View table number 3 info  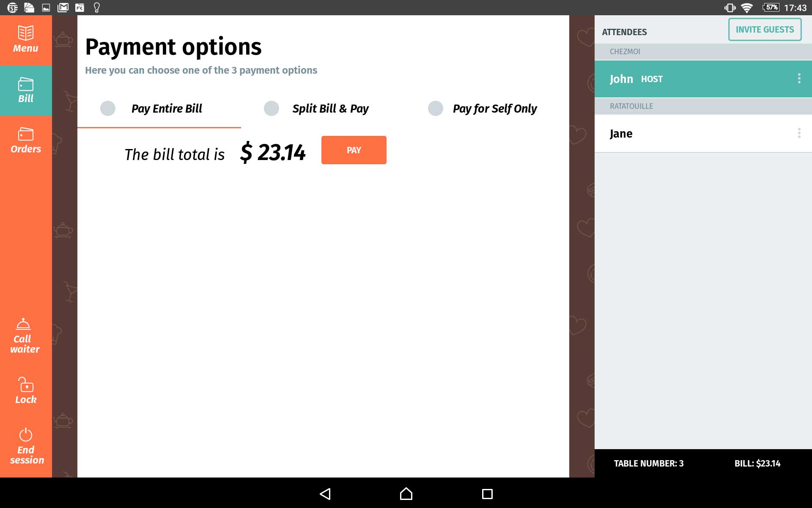(x=648, y=463)
